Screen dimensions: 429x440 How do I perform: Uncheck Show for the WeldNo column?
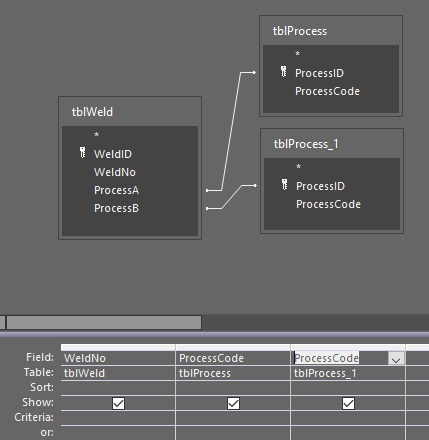tap(118, 403)
